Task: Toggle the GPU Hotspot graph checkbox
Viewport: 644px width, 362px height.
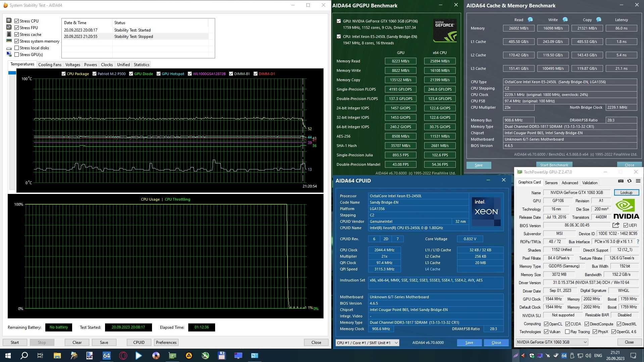Action: coord(158,74)
